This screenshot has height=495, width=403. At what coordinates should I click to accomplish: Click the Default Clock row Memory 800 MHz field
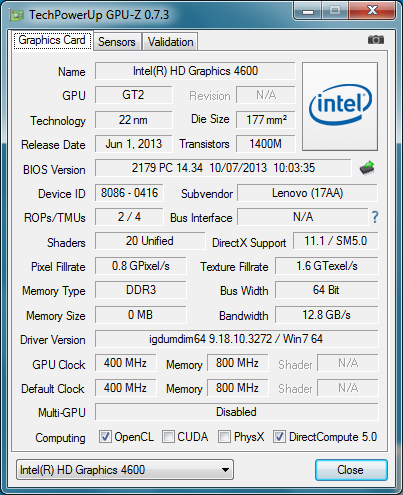(237, 388)
